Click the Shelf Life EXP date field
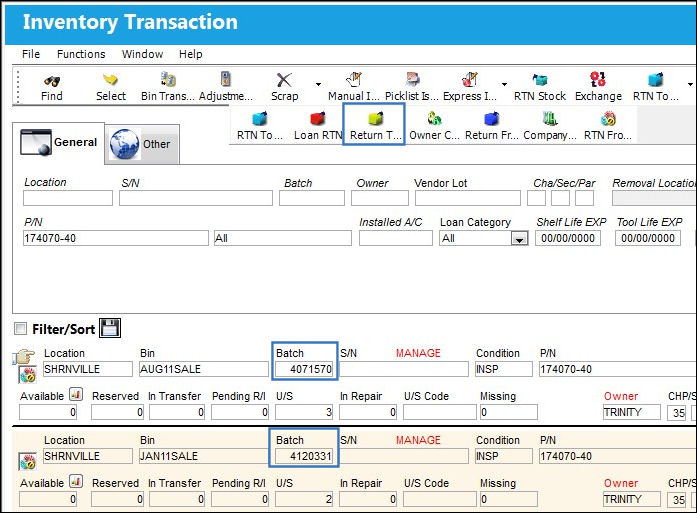697x513 pixels. pos(568,238)
